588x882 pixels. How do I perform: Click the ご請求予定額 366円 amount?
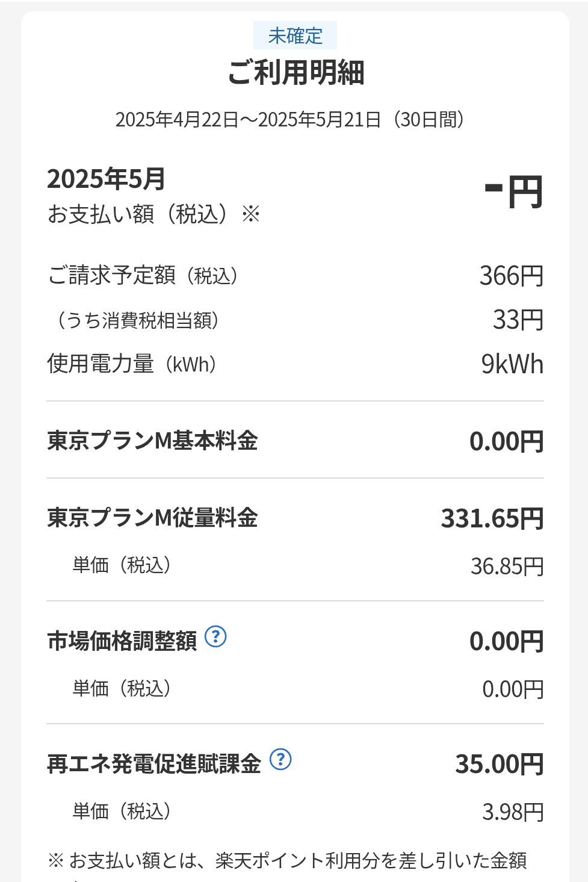click(512, 276)
